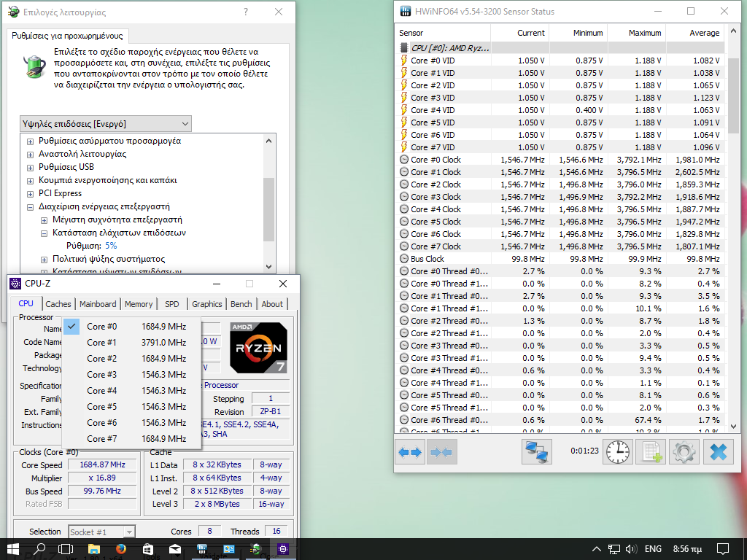Select Core #7 in core menu
Image resolution: width=747 pixels, height=560 pixels.
tap(131, 438)
